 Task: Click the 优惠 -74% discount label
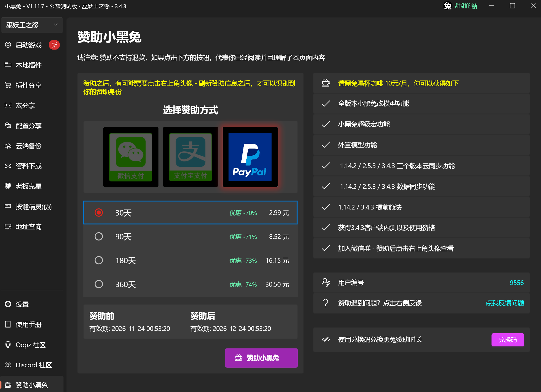click(x=243, y=284)
